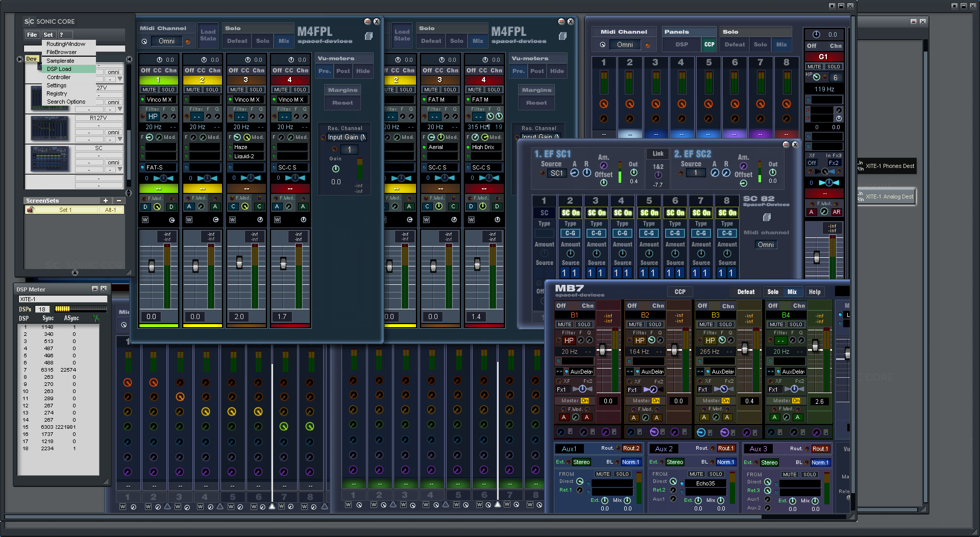
Task: Click phase icon under M4FPL channel 4
Action: click(x=303, y=220)
